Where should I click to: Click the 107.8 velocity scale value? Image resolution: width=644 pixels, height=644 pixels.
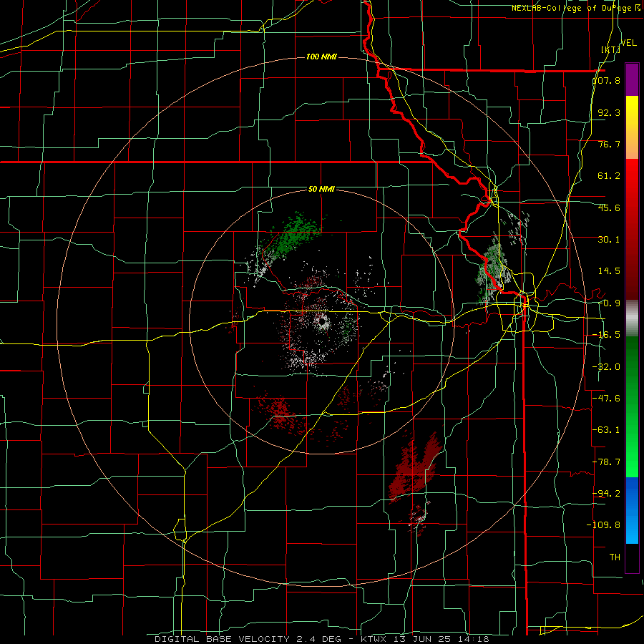(x=607, y=80)
